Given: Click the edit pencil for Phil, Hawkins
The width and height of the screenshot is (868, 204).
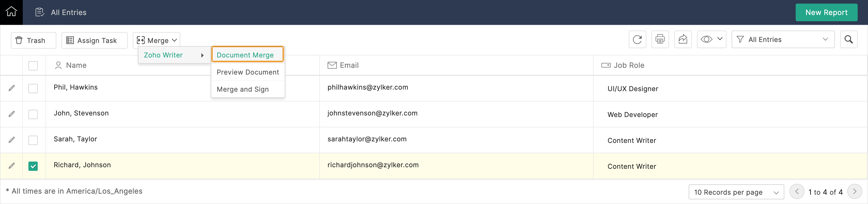Looking at the screenshot, I should pos(12,88).
